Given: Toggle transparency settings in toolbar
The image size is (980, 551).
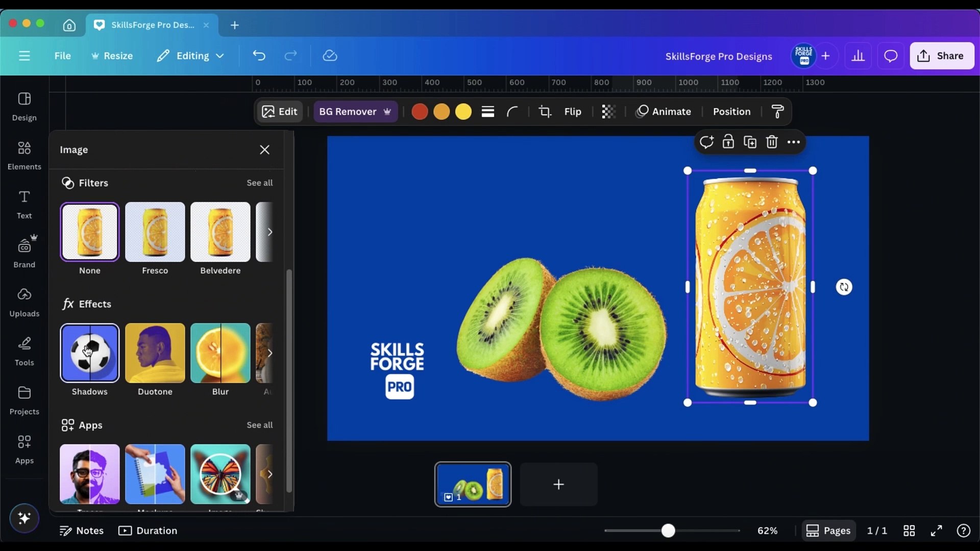Looking at the screenshot, I should (608, 112).
